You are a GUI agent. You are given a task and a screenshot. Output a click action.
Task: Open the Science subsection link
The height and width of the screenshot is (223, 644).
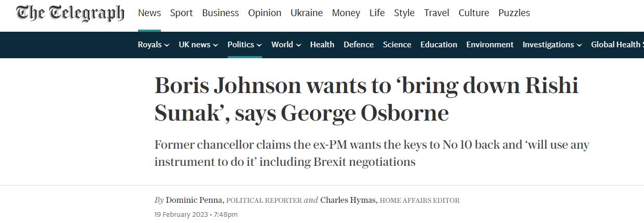click(397, 45)
